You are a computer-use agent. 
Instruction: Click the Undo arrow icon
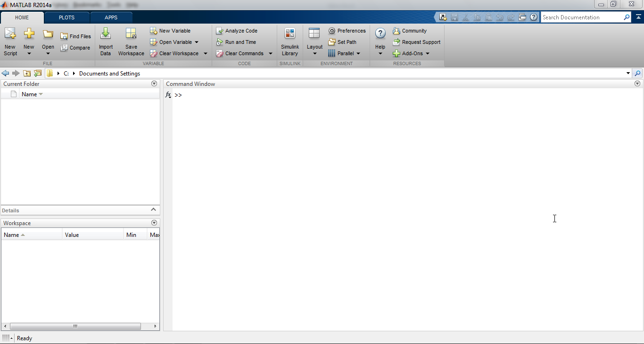pyautogui.click(x=500, y=17)
